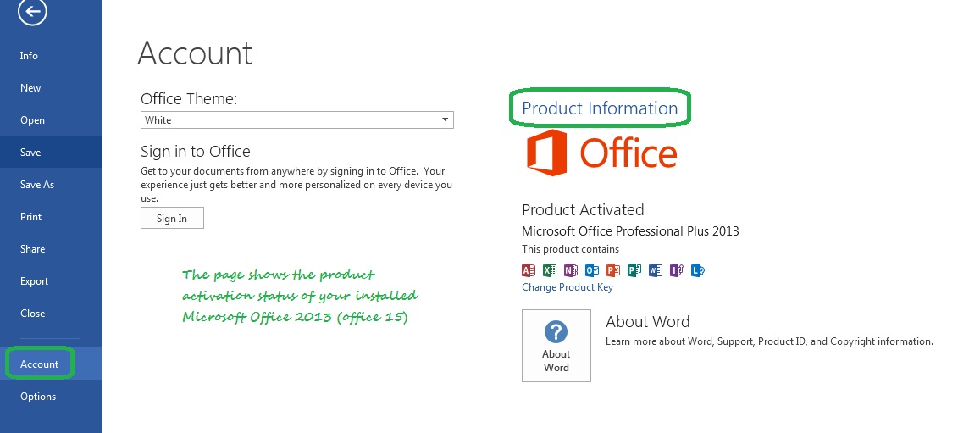The height and width of the screenshot is (433, 980).
Task: Go back using the arrow circle icon
Action: [32, 11]
